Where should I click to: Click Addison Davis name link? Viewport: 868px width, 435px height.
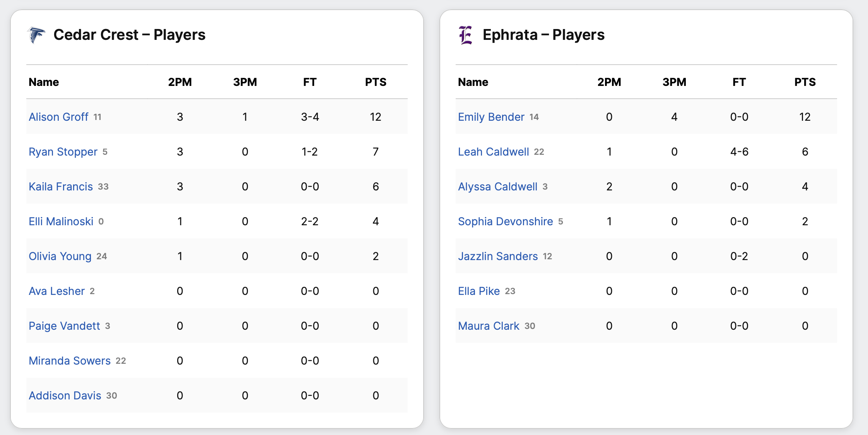tap(65, 396)
